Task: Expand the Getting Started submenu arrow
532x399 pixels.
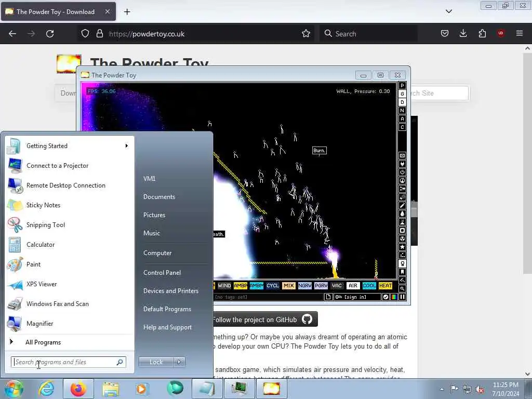Action: [x=127, y=146]
